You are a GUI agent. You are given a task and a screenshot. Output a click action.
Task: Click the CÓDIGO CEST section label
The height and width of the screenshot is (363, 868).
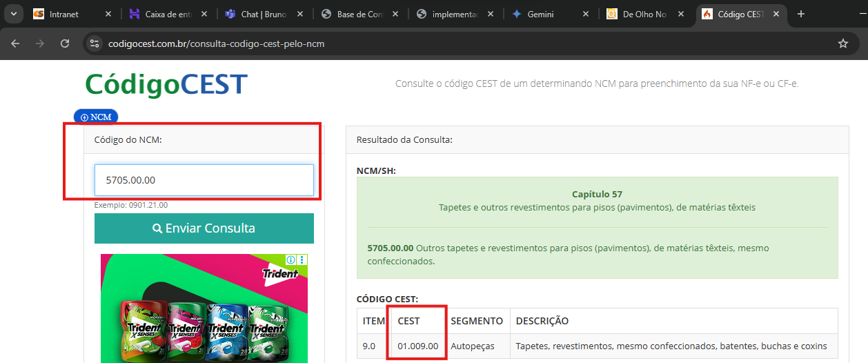[x=387, y=299]
